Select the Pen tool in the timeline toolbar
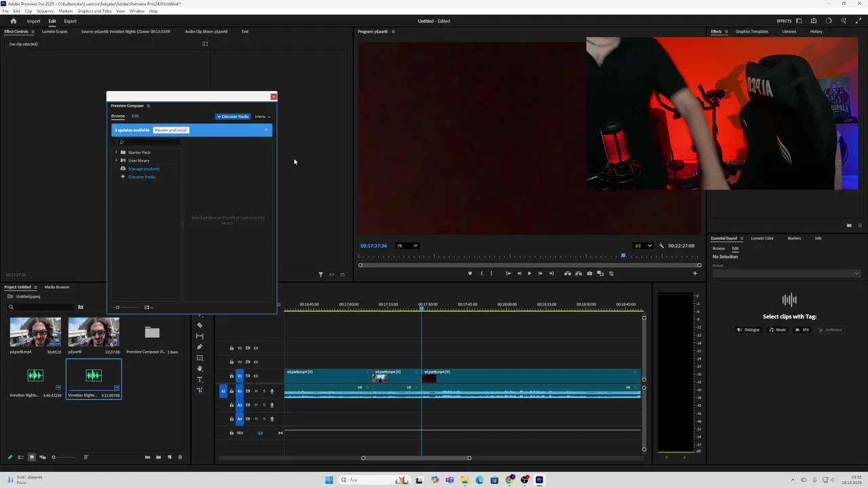The width and height of the screenshot is (868, 488). click(199, 347)
